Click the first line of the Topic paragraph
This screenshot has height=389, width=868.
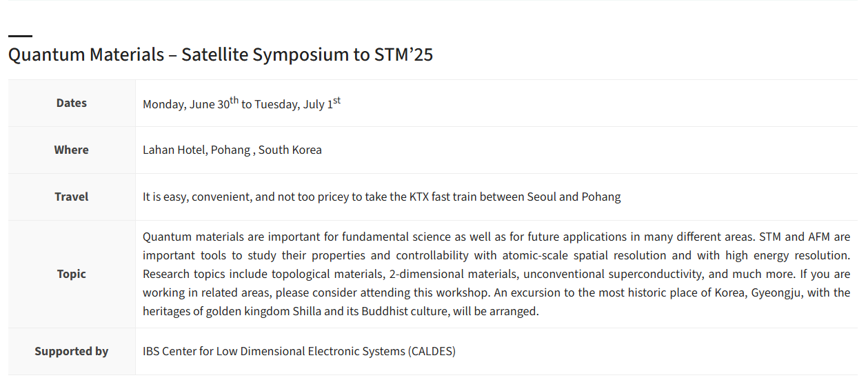(x=496, y=237)
